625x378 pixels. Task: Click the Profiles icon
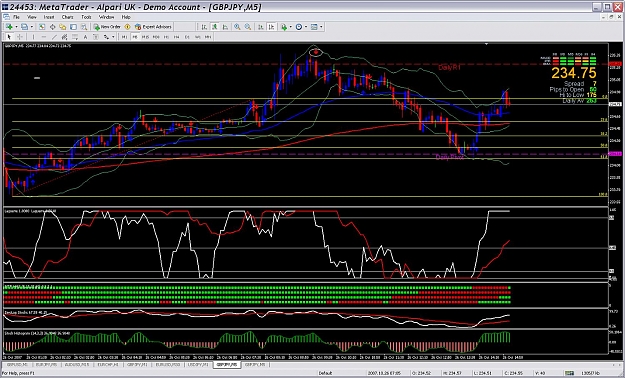tap(24, 27)
